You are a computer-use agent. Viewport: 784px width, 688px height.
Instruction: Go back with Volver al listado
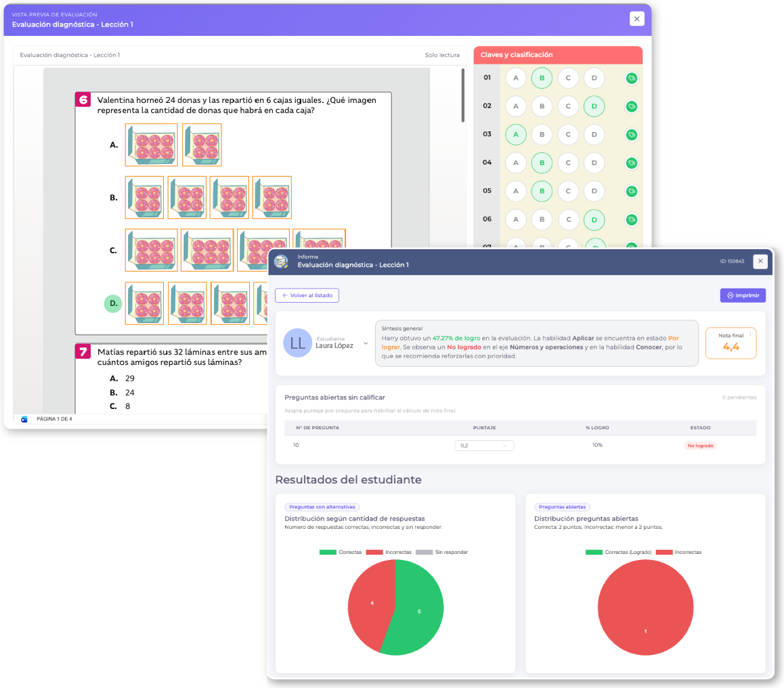point(307,295)
